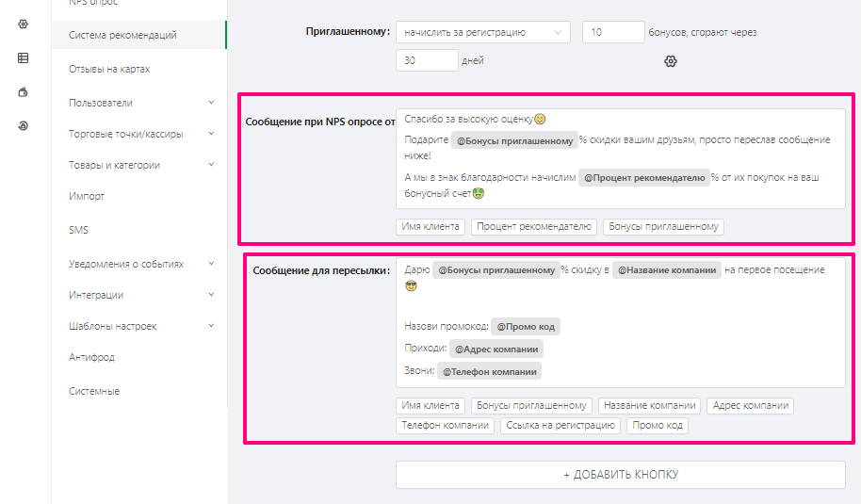Click the lock with circular arrow icon
The image size is (861, 504).
[x=23, y=125]
